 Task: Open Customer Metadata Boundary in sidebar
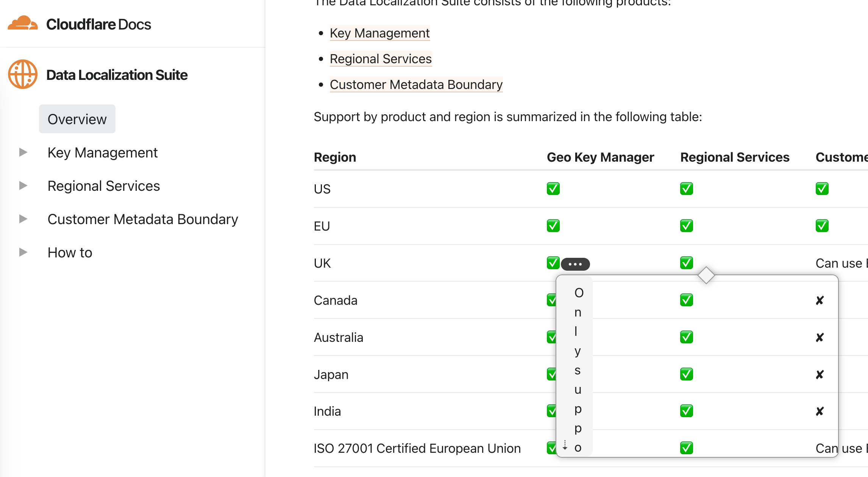coord(143,219)
